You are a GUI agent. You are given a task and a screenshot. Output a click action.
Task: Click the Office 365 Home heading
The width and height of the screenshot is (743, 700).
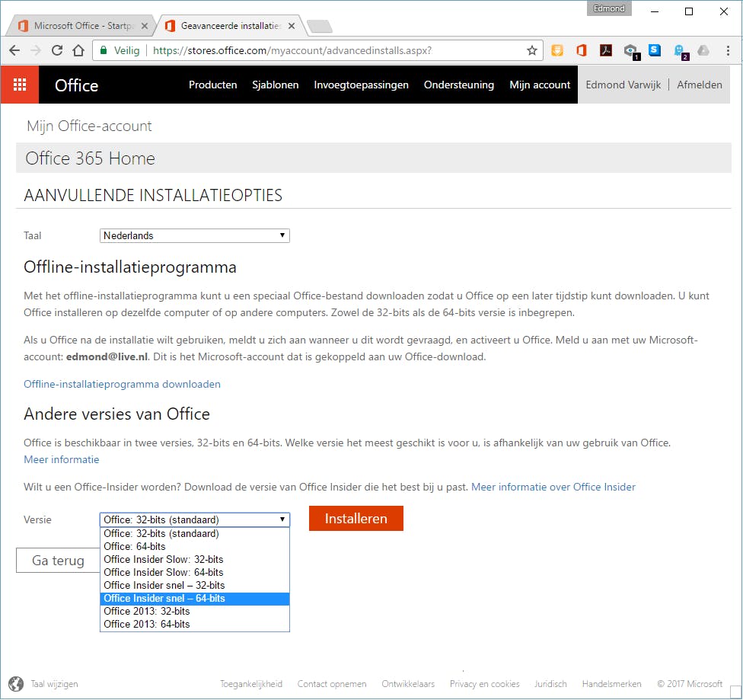[90, 158]
